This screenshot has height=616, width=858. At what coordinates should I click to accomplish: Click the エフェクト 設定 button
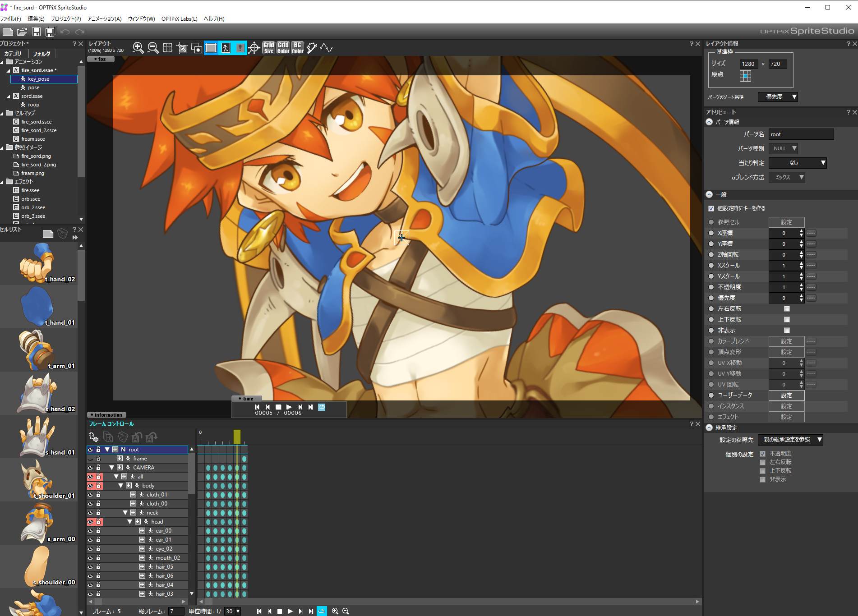786,417
